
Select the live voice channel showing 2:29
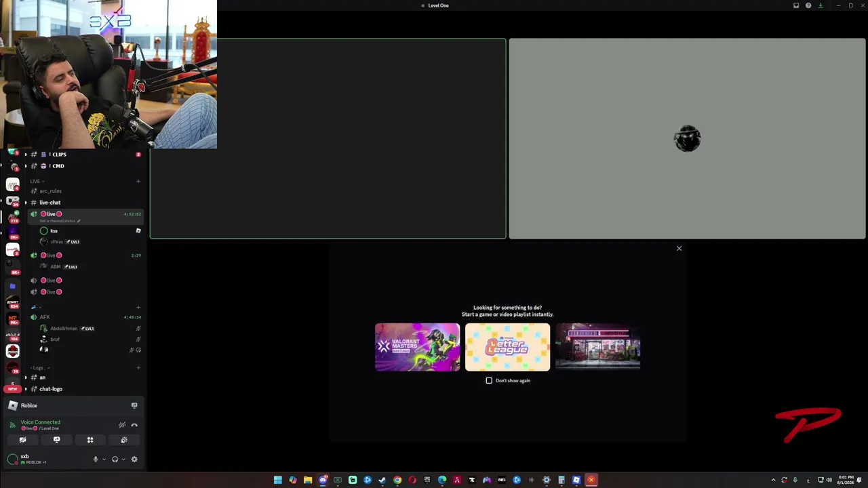coord(84,256)
